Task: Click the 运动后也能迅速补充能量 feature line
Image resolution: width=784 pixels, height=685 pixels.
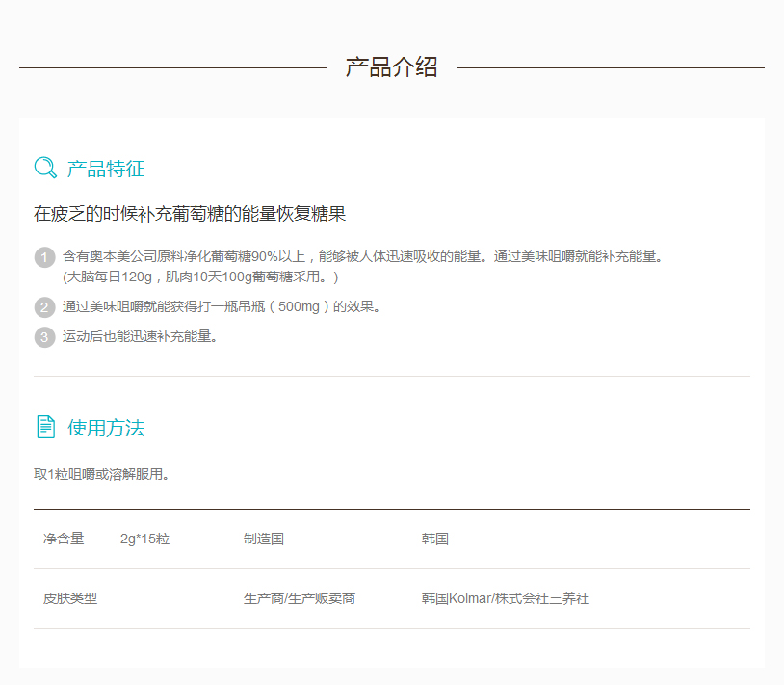Action: coord(140,337)
